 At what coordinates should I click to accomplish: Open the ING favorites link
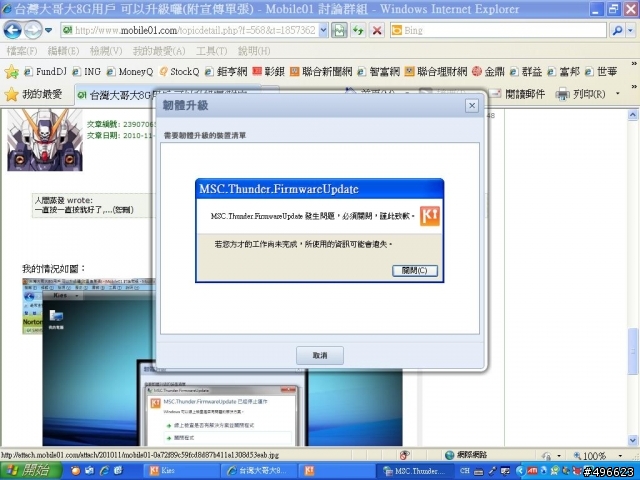[x=87, y=72]
